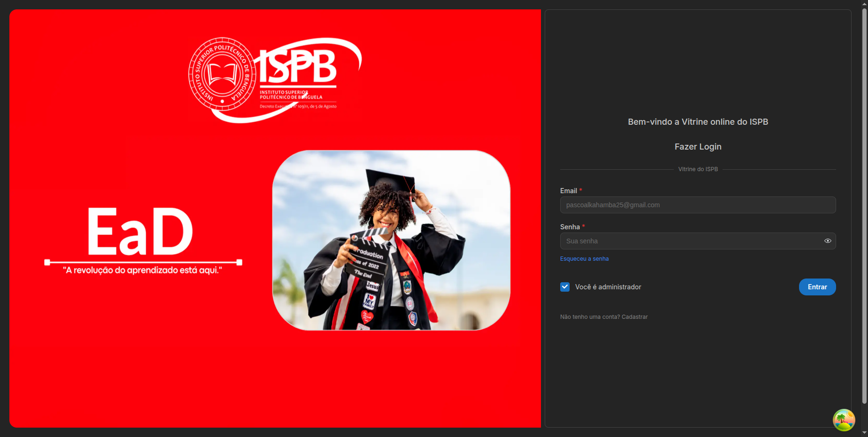This screenshot has width=868, height=437.
Task: Click the floating tropical island icon
Action: click(x=843, y=420)
